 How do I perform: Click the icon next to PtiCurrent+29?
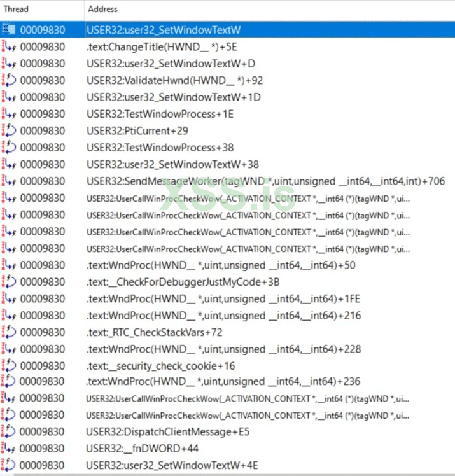coord(8,130)
